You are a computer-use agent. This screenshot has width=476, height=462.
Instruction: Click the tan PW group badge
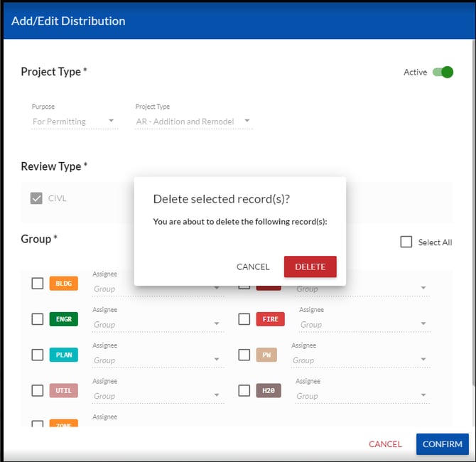click(266, 355)
